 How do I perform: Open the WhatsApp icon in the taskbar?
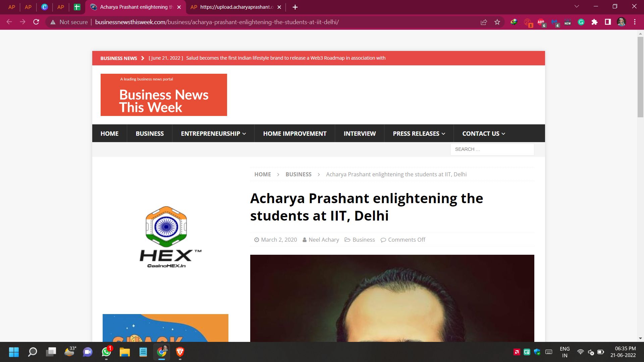pos(106,352)
